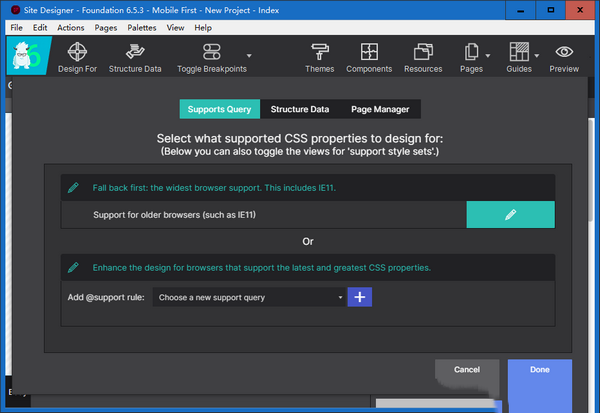Select the Supports Query tab
600x413 pixels.
coord(220,109)
